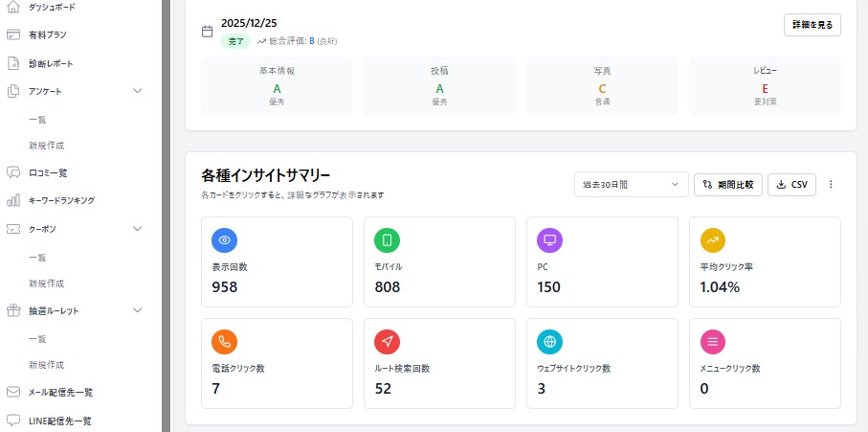This screenshot has height=432, width=868.
Task: Open 新規作成 under 抽選ルーレット
Action: coord(47,365)
